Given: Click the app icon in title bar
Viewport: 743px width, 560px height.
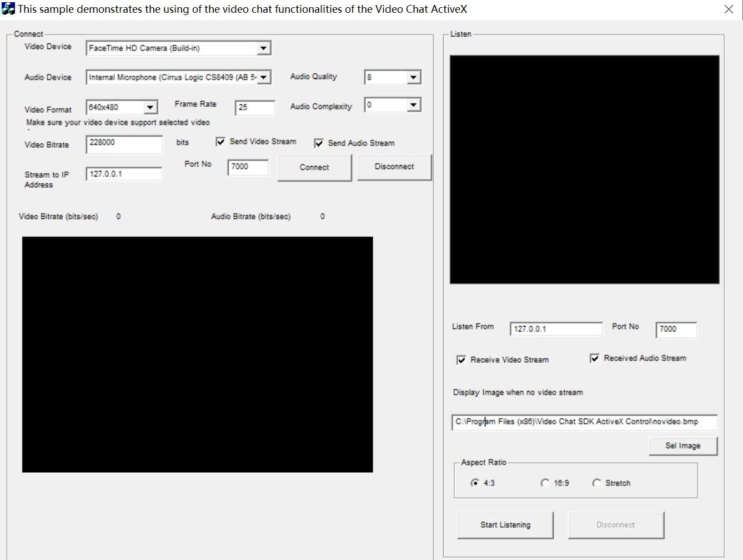Looking at the screenshot, I should coord(8,9).
